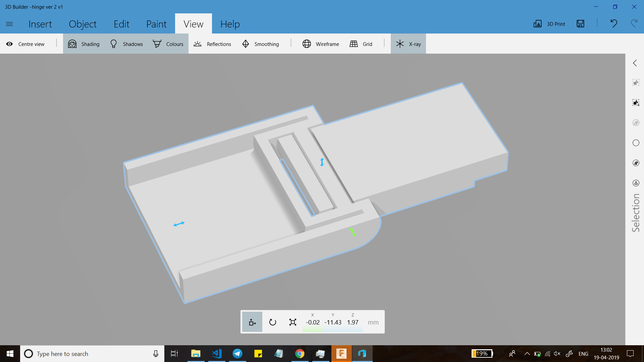Click the top selection panel icon
Image resolution: width=644 pixels, height=362 pixels.
(636, 82)
